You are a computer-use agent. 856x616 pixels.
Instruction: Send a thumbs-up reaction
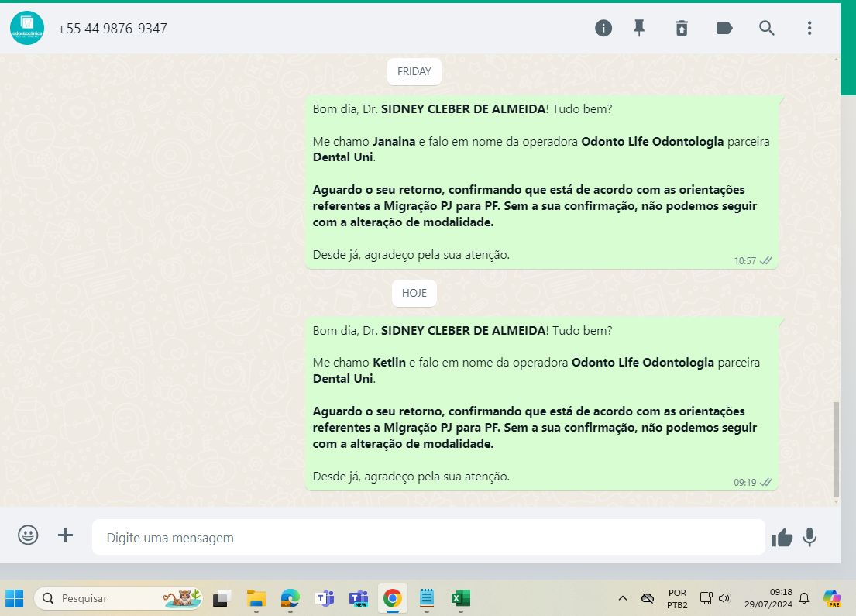coord(782,538)
